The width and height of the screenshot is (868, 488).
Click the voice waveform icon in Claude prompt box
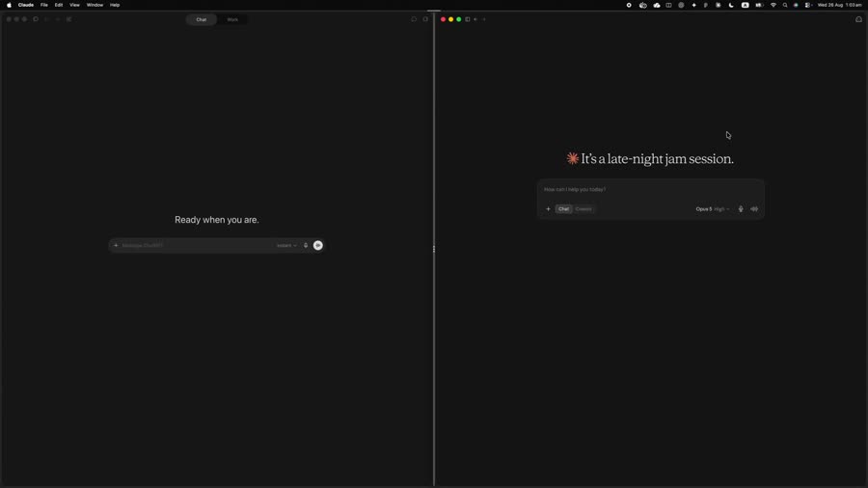(x=754, y=209)
